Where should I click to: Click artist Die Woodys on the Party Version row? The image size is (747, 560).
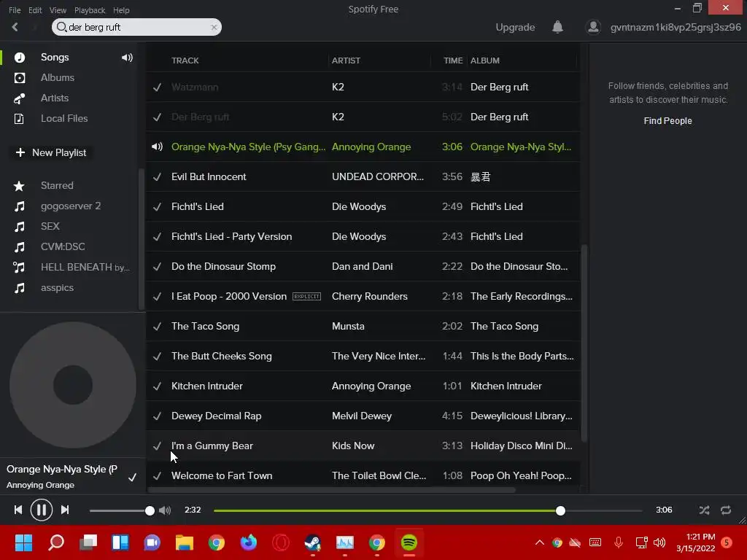(x=359, y=237)
